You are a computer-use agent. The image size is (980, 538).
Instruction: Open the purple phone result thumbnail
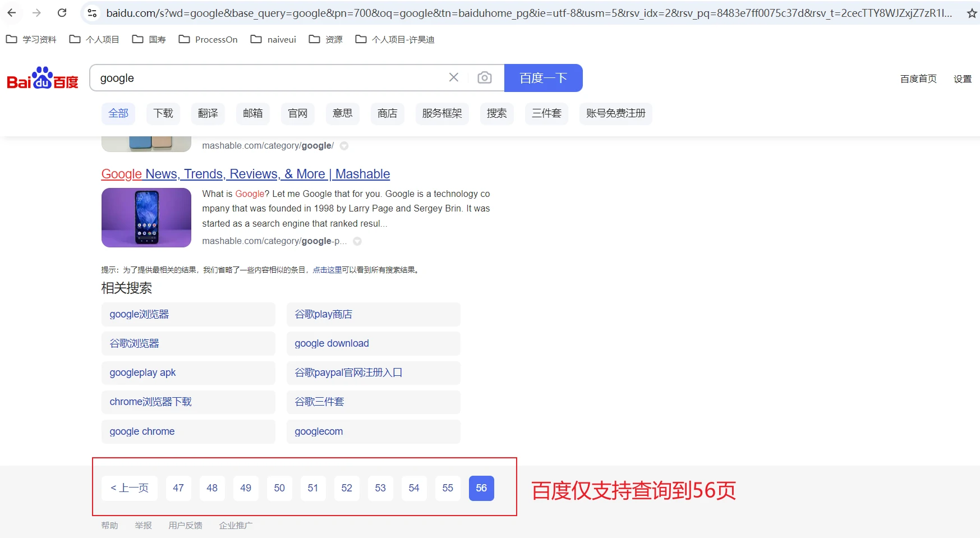(146, 218)
